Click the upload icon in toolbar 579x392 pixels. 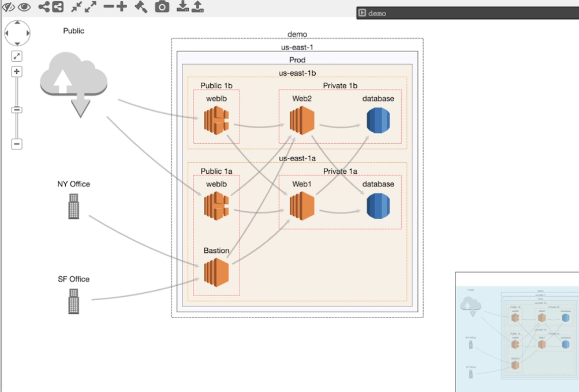pyautogui.click(x=197, y=6)
